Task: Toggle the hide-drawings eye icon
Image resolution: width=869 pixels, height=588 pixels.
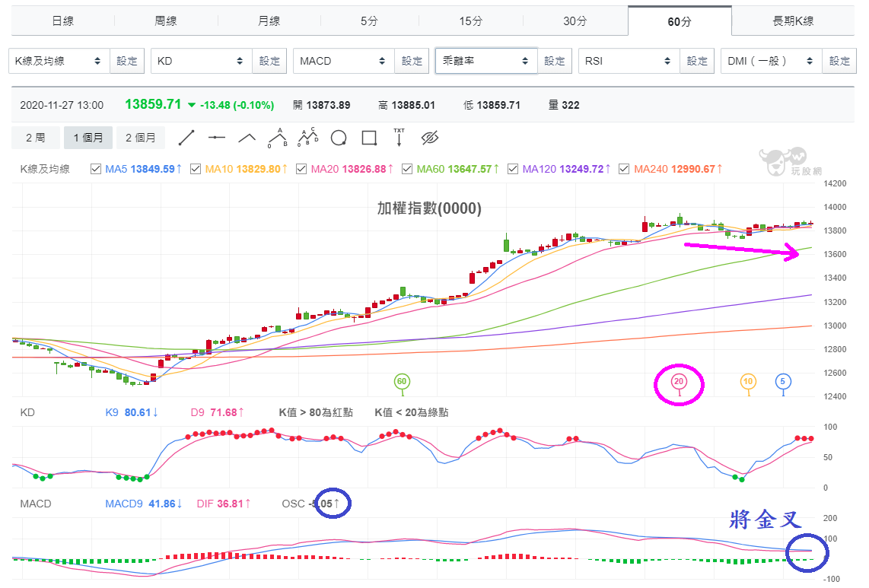Action: pyautogui.click(x=429, y=138)
